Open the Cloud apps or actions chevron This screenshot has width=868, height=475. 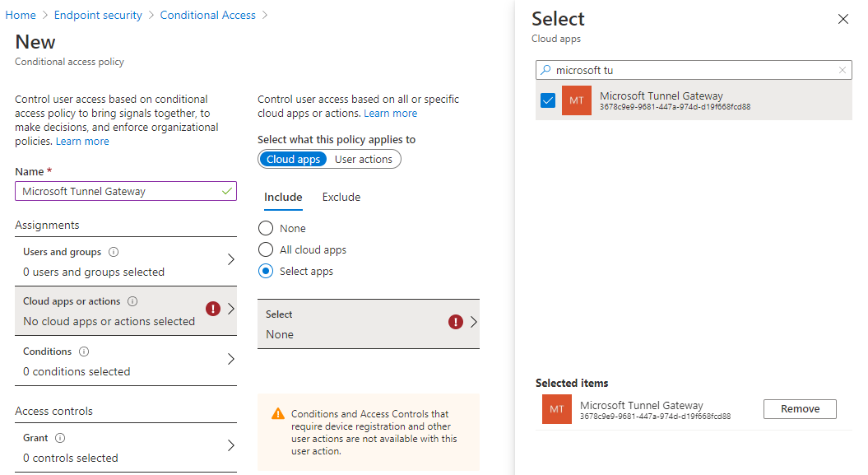pyautogui.click(x=231, y=309)
